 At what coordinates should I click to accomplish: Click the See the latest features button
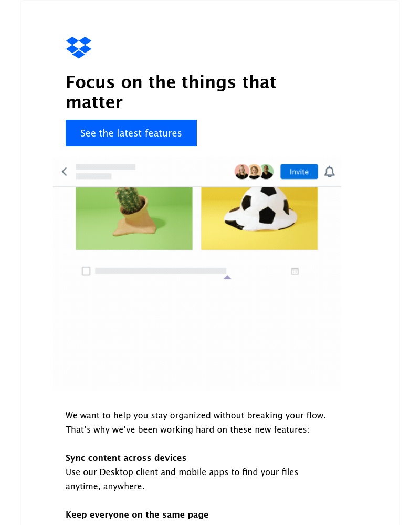click(x=131, y=133)
